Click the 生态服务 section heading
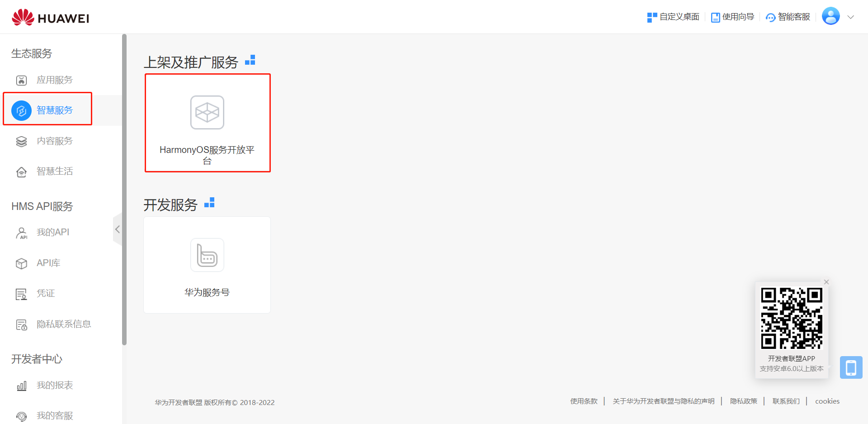The height and width of the screenshot is (424, 868). pyautogui.click(x=32, y=53)
